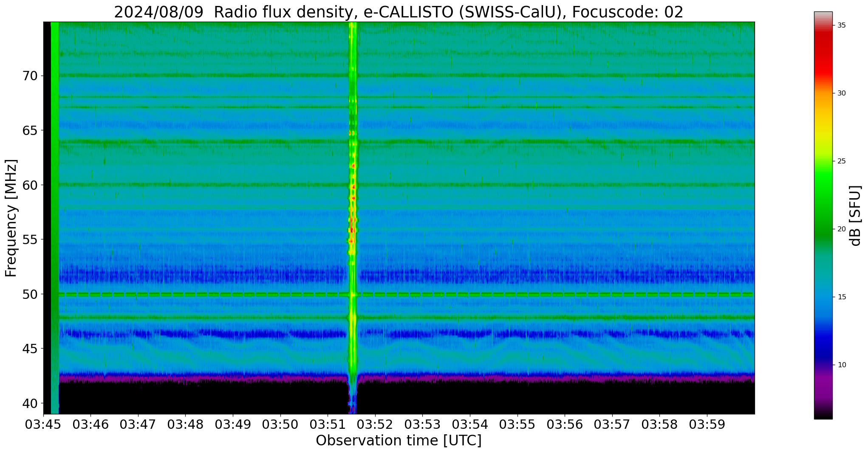Click the 03:54 time tick label
Image resolution: width=868 pixels, height=453 pixels.
pyautogui.click(x=470, y=424)
